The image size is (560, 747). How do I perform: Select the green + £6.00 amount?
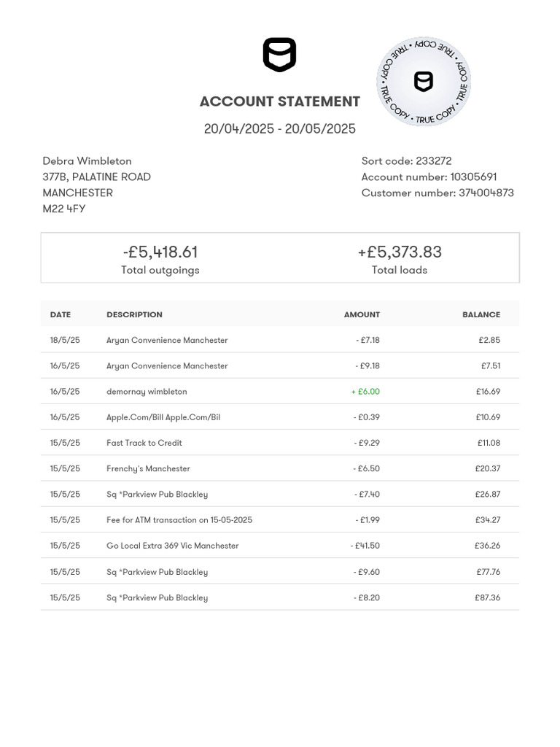click(365, 392)
